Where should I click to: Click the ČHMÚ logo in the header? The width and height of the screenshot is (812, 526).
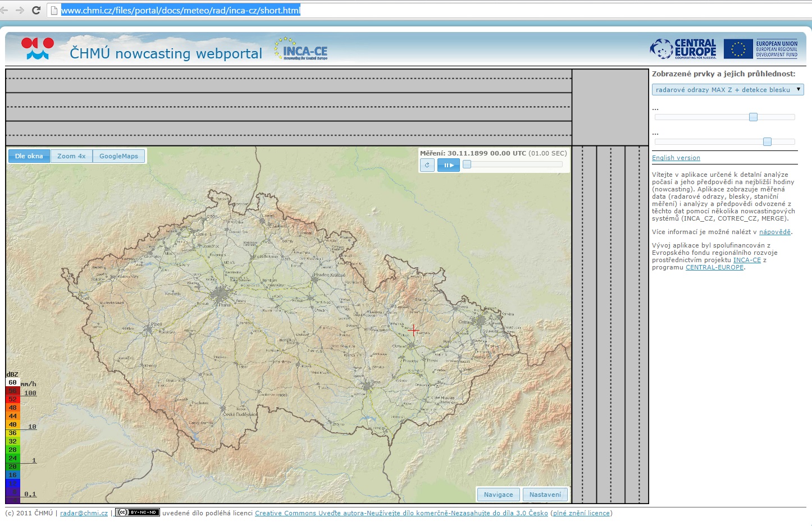38,49
